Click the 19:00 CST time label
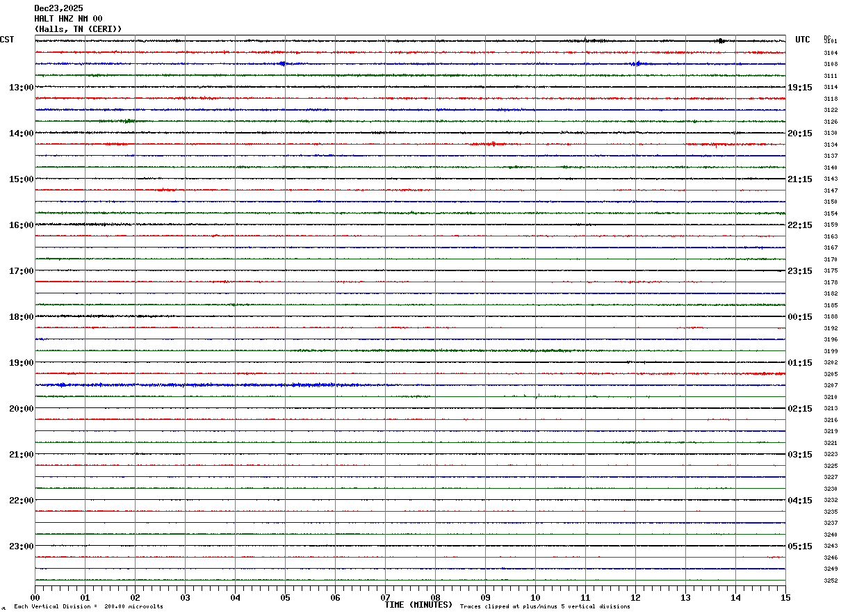Image resolution: width=841 pixels, height=616 pixels. (x=21, y=363)
